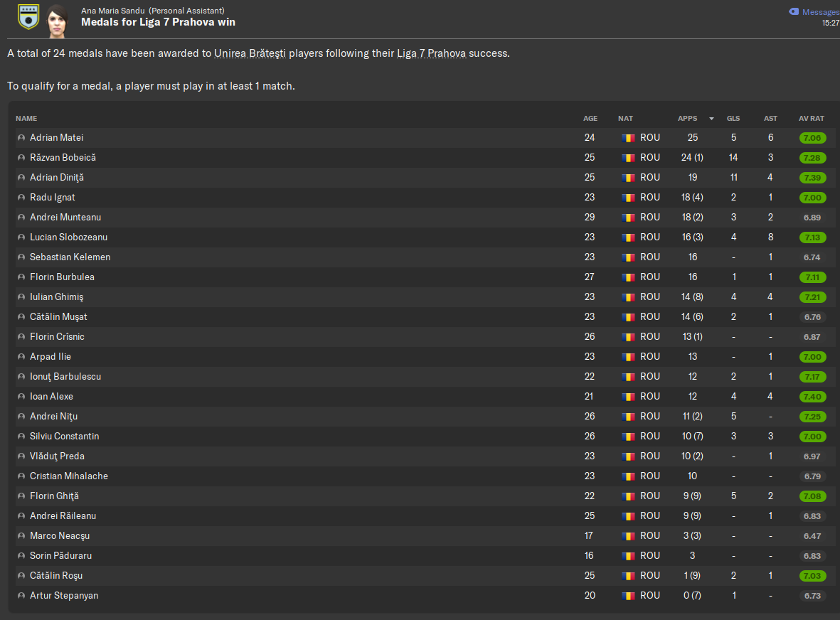
Task: Click Adrian Diniță's green 7.39 rating badge
Action: click(812, 178)
